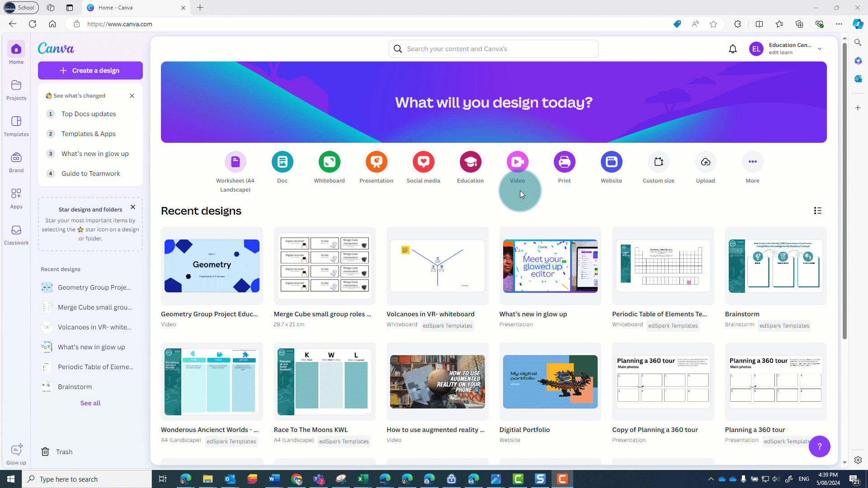Screen dimensions: 868x488
Task: Open Volcanoes in VR whiteboard thumbnail
Action: click(438, 266)
